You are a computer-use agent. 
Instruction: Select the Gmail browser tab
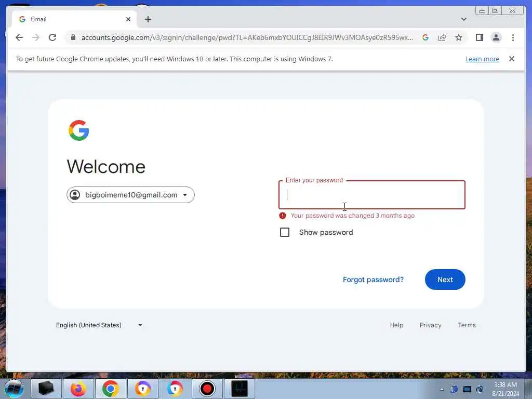[x=74, y=19]
